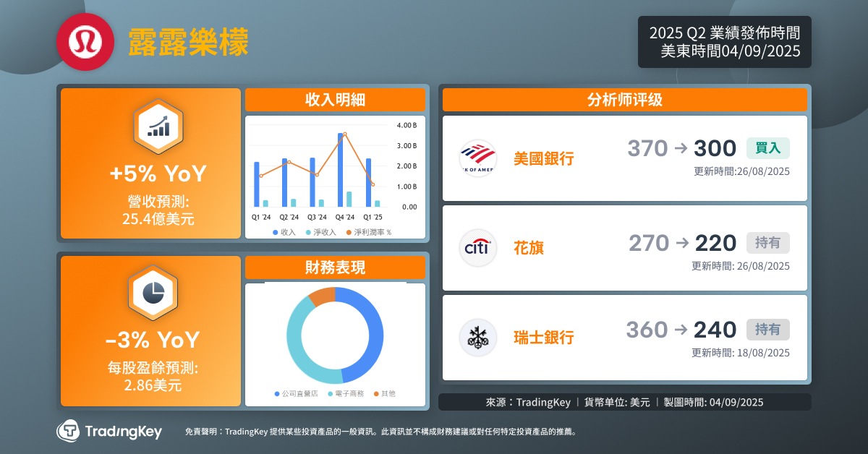Image resolution: width=868 pixels, height=454 pixels.
Task: Click the revenue growth bar-chart hexagon icon
Action: coord(158,126)
